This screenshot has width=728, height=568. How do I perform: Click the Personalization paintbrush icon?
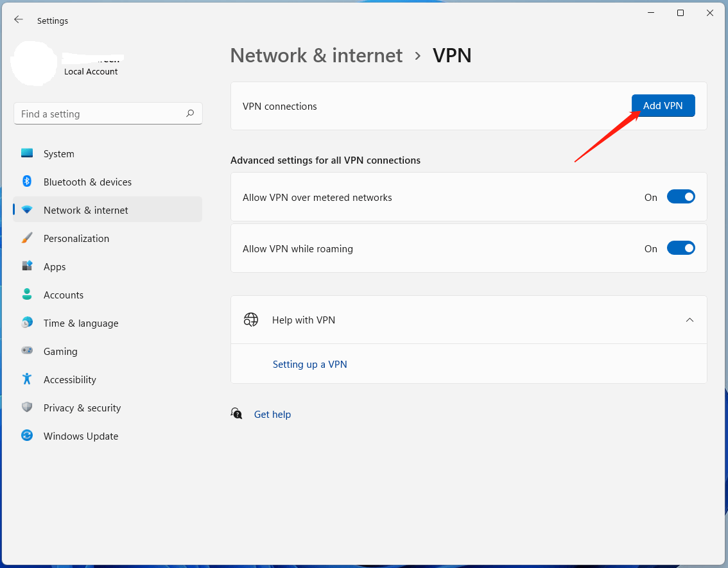(27, 238)
